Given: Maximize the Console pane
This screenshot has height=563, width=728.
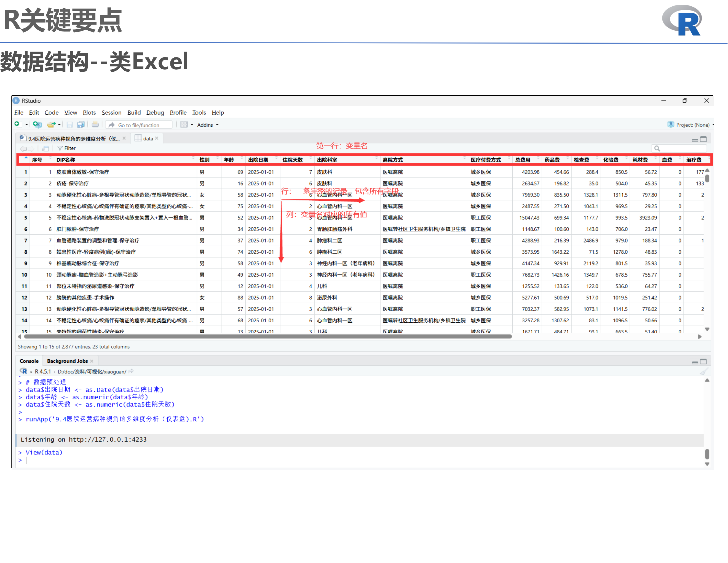Looking at the screenshot, I should (x=703, y=362).
